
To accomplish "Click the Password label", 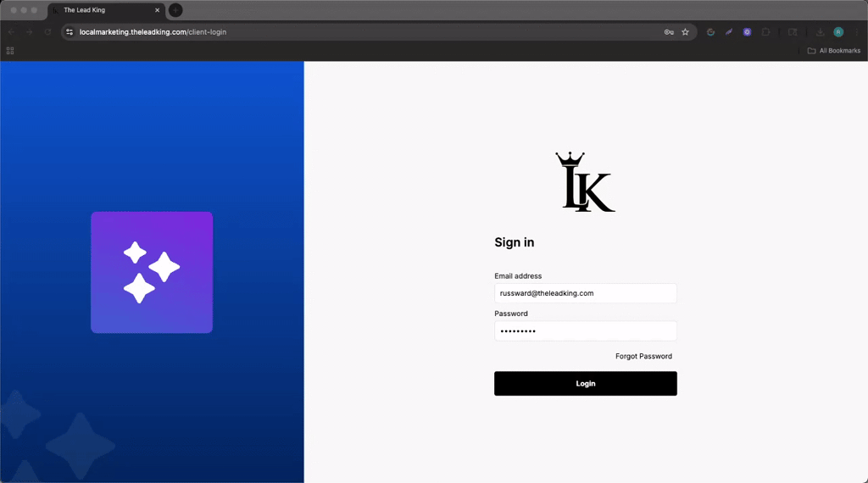I will (x=511, y=314).
